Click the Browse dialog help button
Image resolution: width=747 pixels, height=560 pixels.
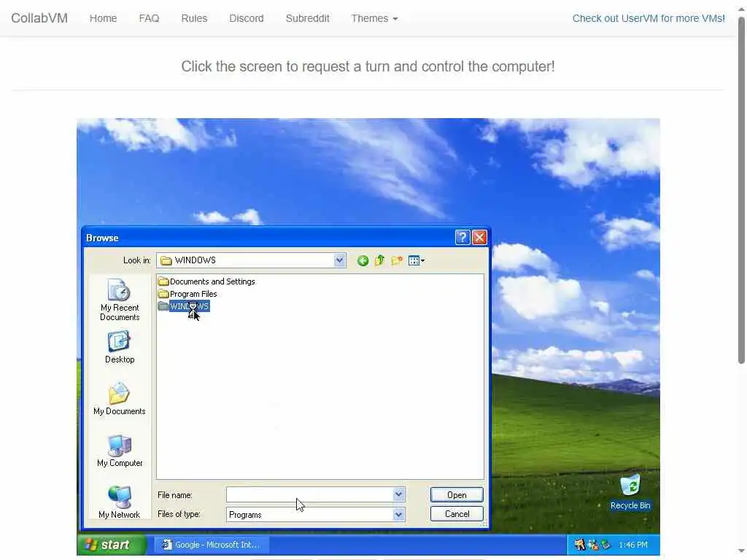[x=462, y=237]
